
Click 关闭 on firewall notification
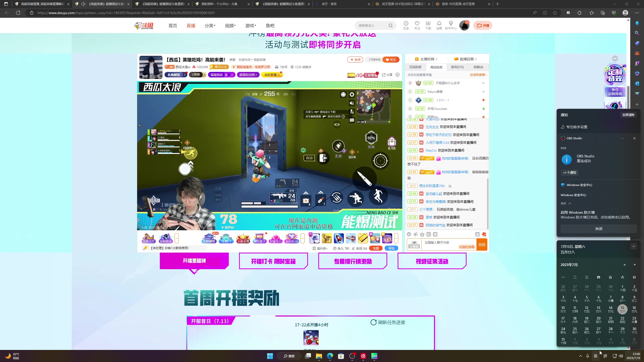tap(598, 229)
